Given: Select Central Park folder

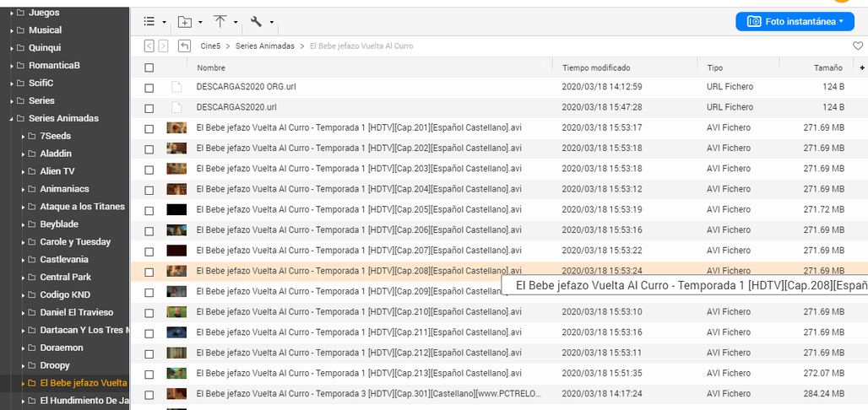Looking at the screenshot, I should click(65, 277).
